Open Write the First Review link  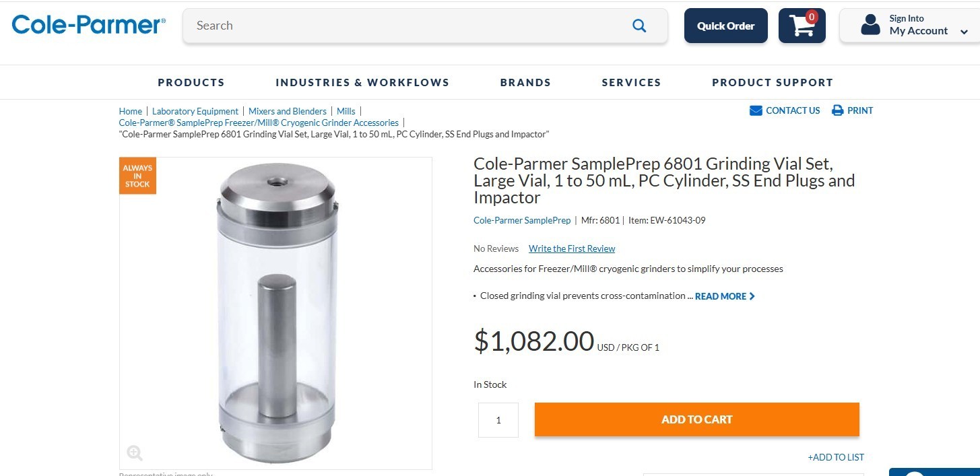(x=572, y=248)
